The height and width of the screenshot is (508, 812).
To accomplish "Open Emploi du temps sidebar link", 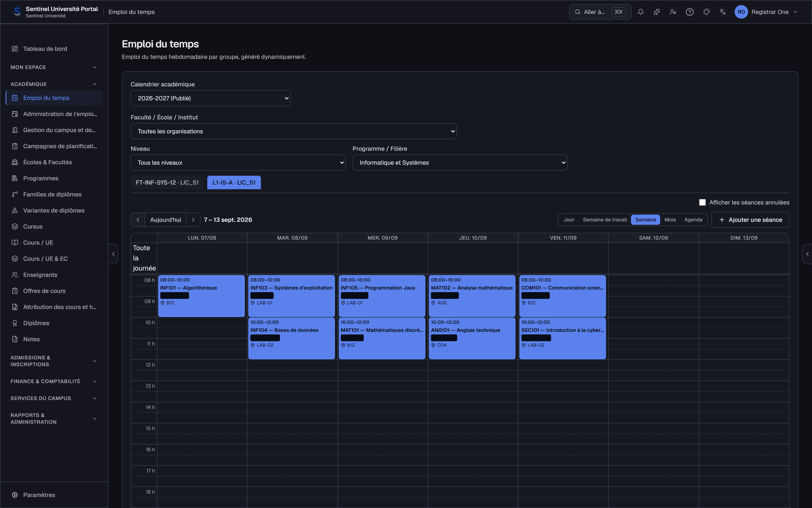I will point(54,98).
